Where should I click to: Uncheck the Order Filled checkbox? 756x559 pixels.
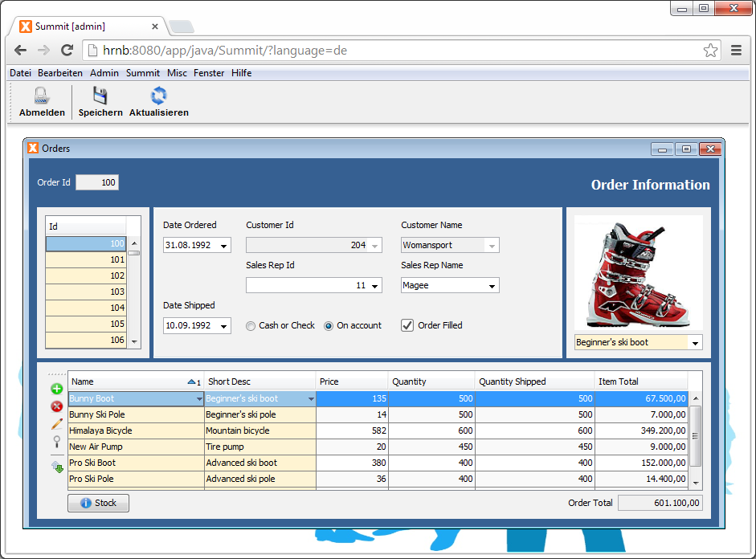(407, 325)
